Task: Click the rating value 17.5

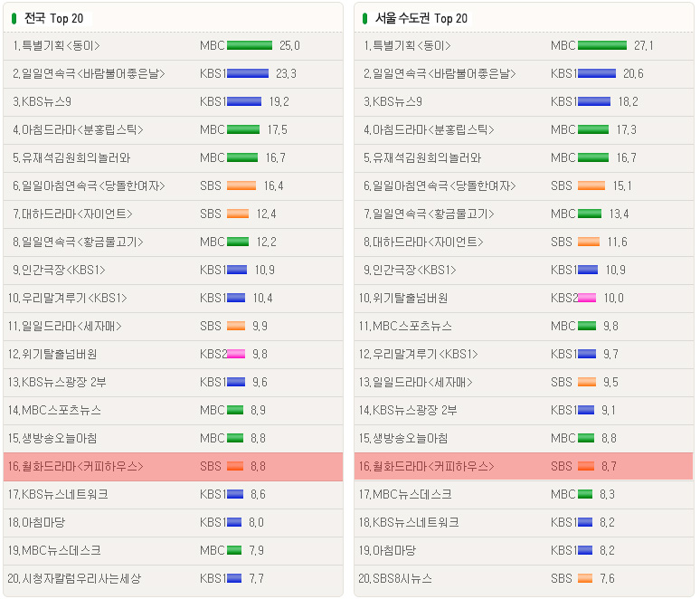Action: coord(278,130)
